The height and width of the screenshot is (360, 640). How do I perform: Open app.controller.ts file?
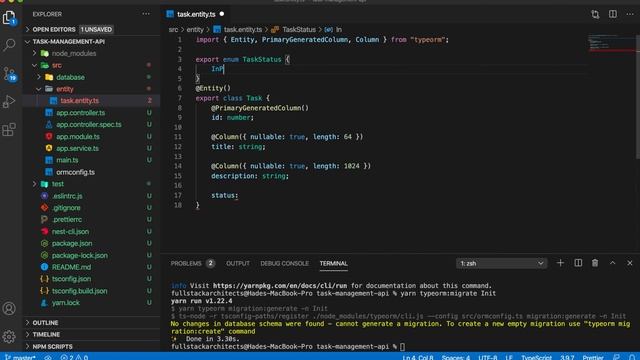coord(80,113)
